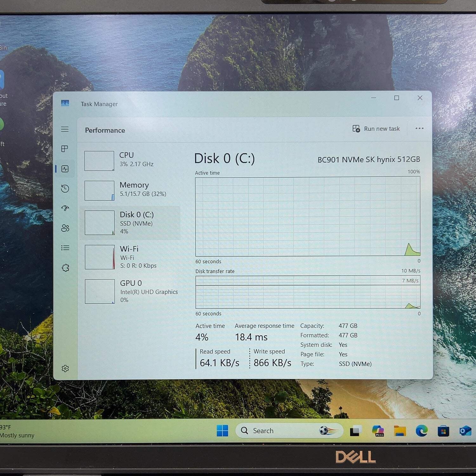
Task: Open Microsoft 365 Copilot taskbar icon
Action: [x=378, y=431]
